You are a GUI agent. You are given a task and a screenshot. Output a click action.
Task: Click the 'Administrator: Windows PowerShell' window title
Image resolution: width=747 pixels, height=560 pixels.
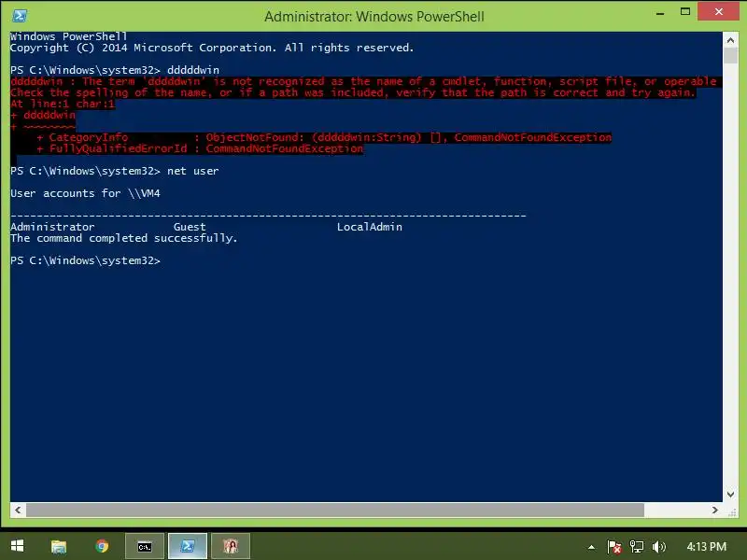click(x=374, y=17)
